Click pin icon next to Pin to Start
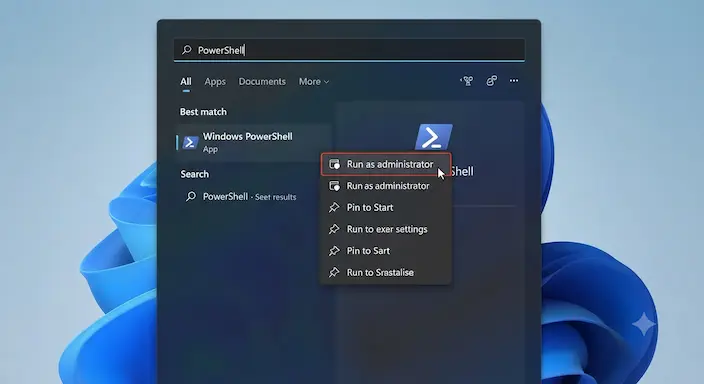Screen dimensions: 704x384 tap(334, 207)
